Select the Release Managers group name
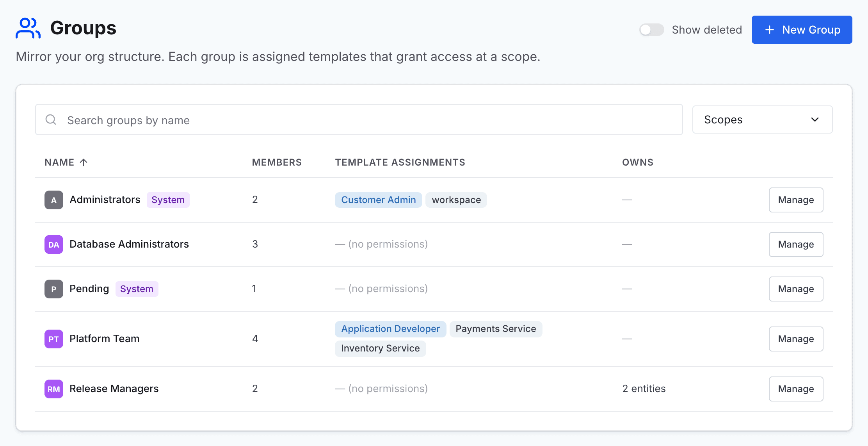This screenshot has width=868, height=446. pos(114,389)
